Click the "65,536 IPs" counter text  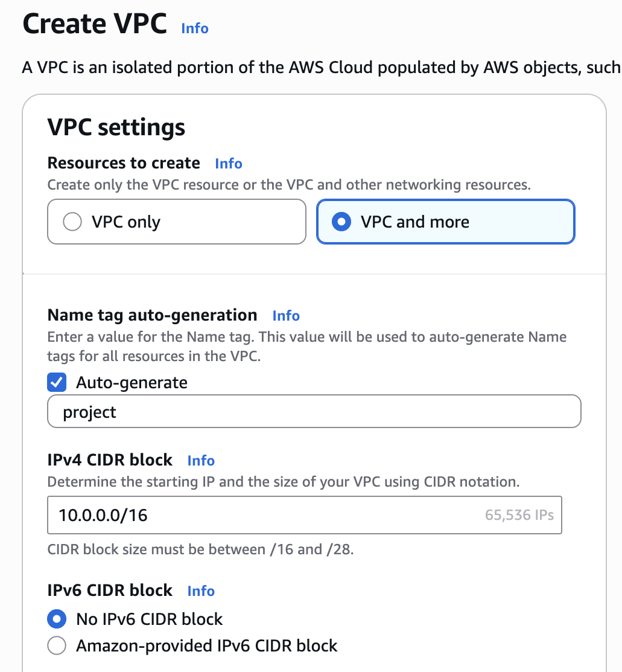coord(519,516)
